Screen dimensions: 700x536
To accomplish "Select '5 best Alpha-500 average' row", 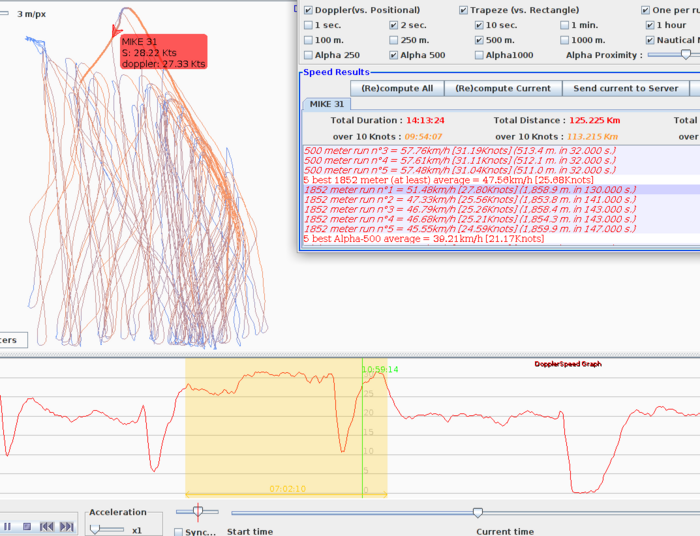I will 501,239.
